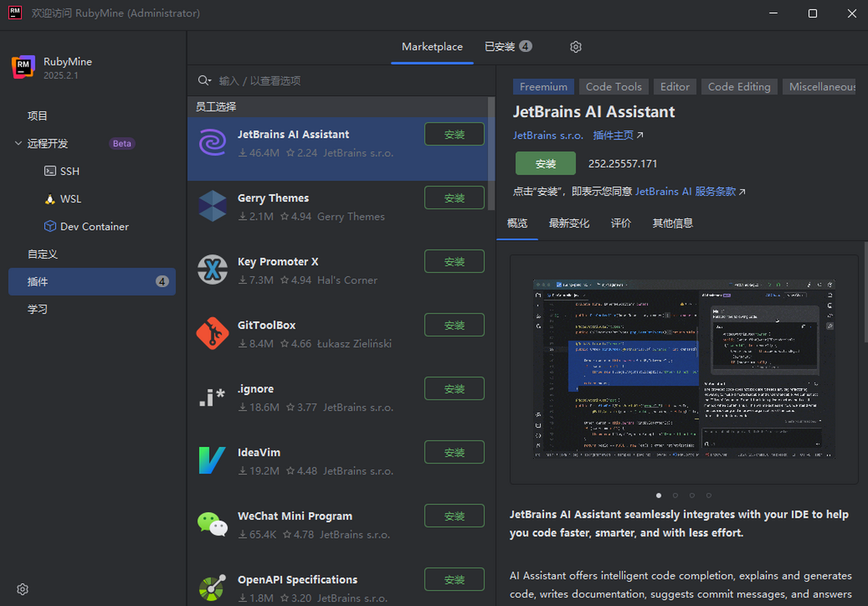Click the plugin search input field
Viewport: 868px width, 606px height.
(x=347, y=81)
